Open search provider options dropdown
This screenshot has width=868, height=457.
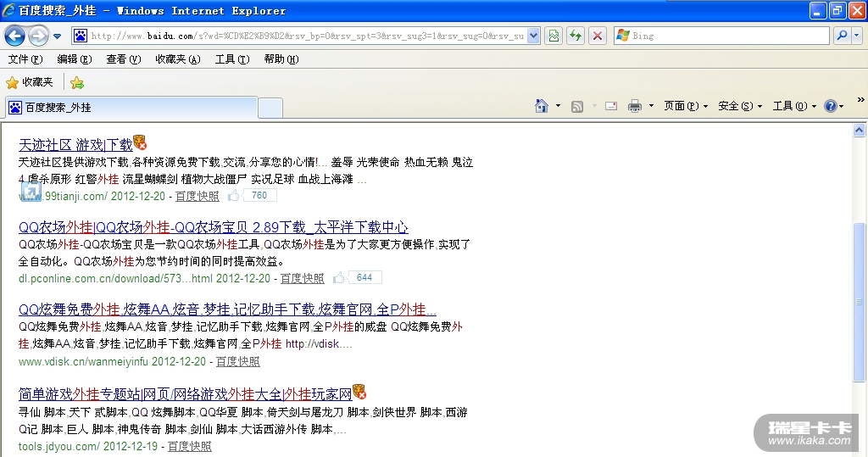pyautogui.click(x=857, y=36)
